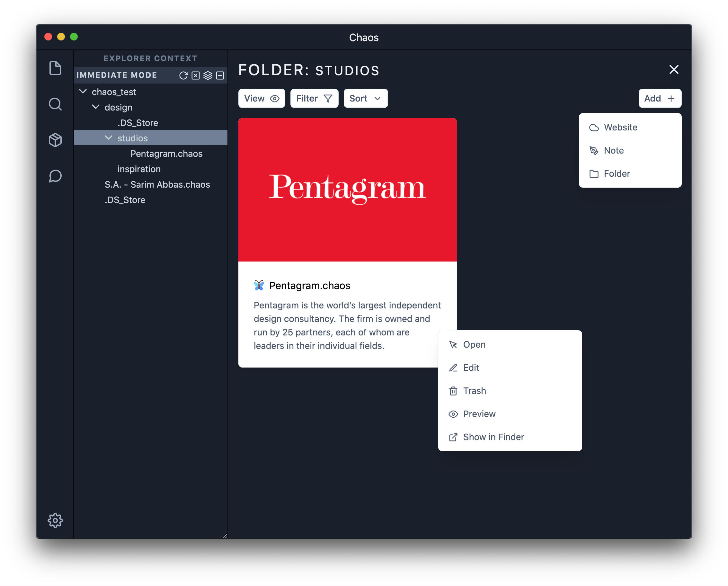Viewport: 728px width, 586px height.
Task: Open the chat bubble sidebar icon
Action: tap(55, 176)
